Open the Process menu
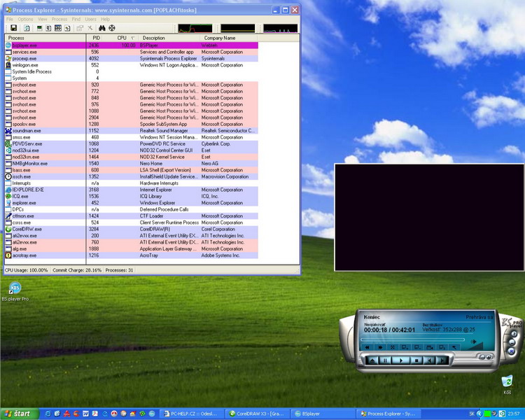 click(x=59, y=19)
